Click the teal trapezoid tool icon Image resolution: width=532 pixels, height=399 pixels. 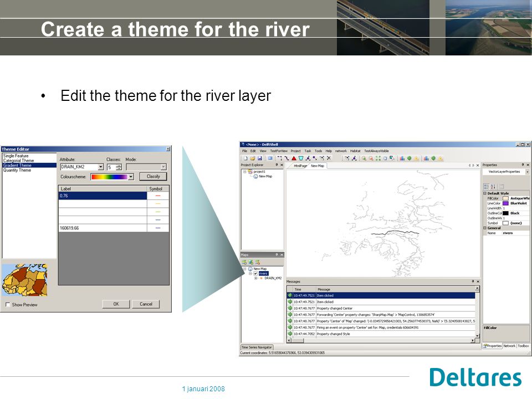click(301, 158)
